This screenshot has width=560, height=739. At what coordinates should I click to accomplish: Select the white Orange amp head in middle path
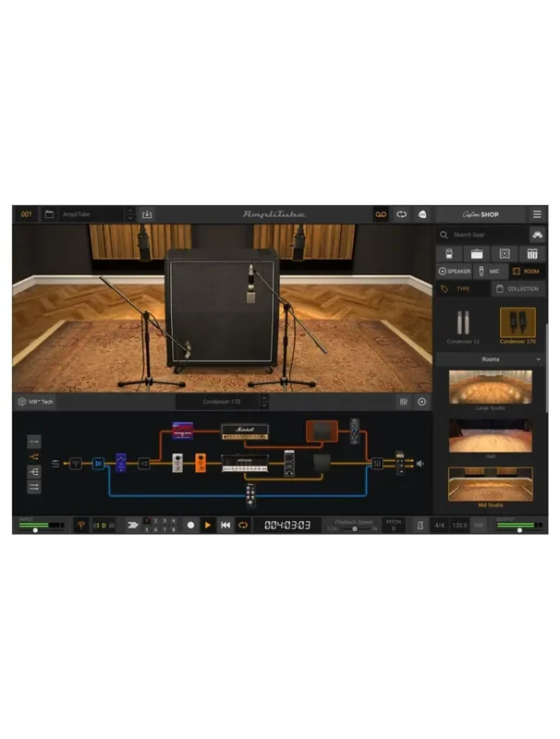tap(245, 464)
